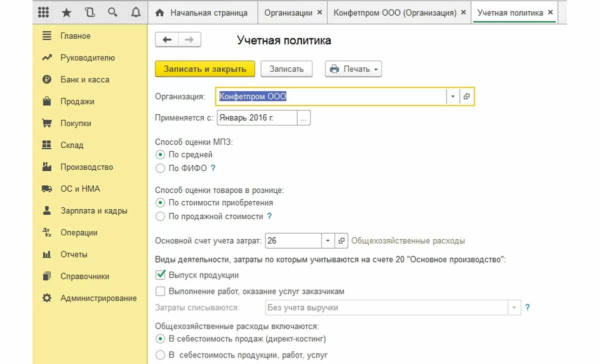Select По продажной стоимости option
Image resolution: width=600 pixels, height=364 pixels.
point(160,217)
